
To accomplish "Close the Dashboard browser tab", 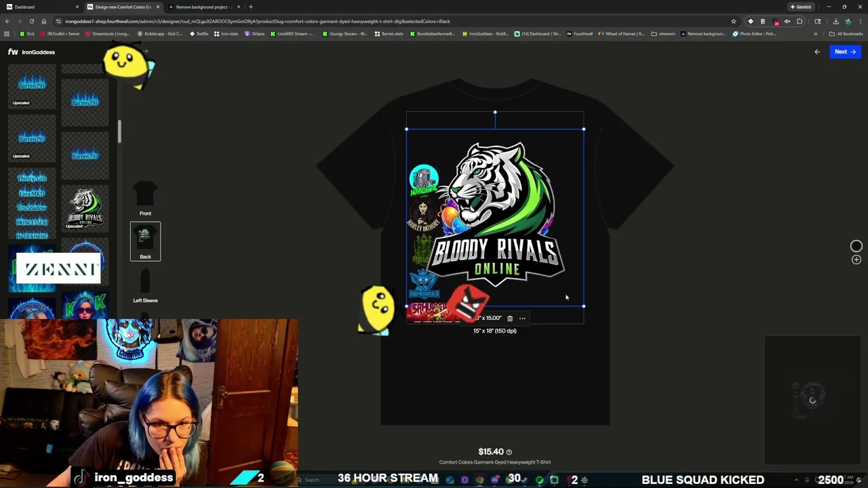I will click(x=77, y=7).
